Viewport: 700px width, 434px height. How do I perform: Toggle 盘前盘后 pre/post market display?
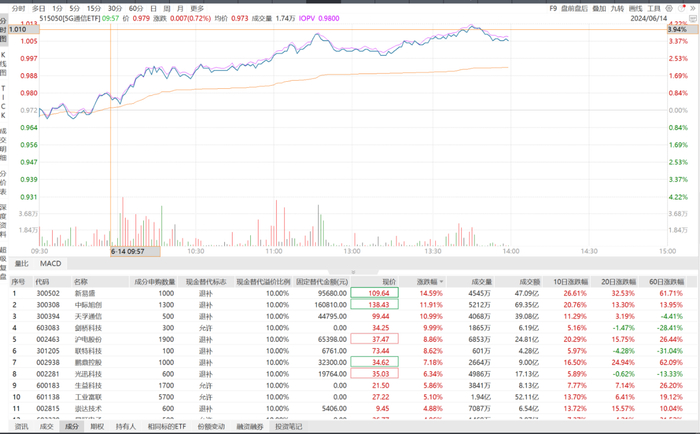click(575, 8)
